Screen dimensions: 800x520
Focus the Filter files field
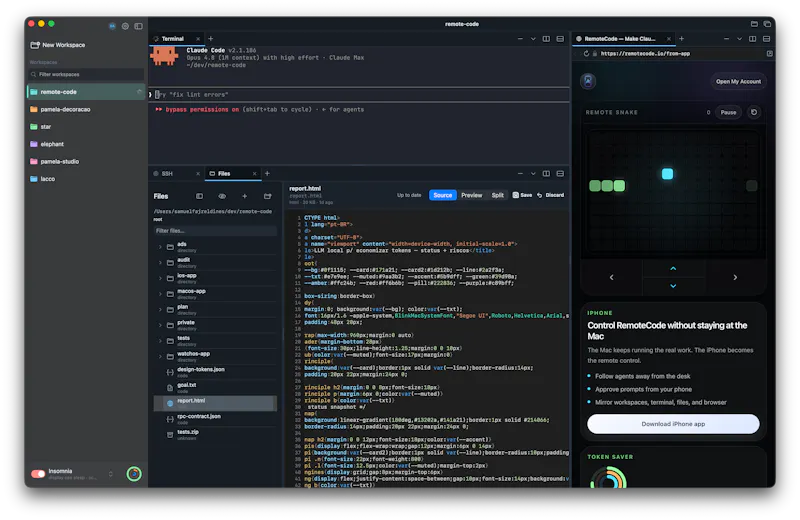pyautogui.click(x=215, y=231)
